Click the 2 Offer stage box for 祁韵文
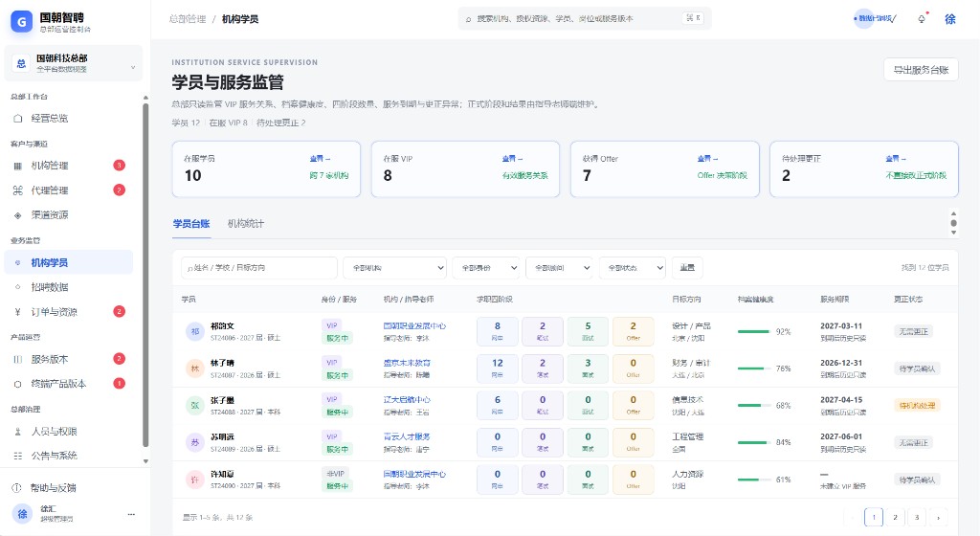This screenshot has width=980, height=536. 634,331
